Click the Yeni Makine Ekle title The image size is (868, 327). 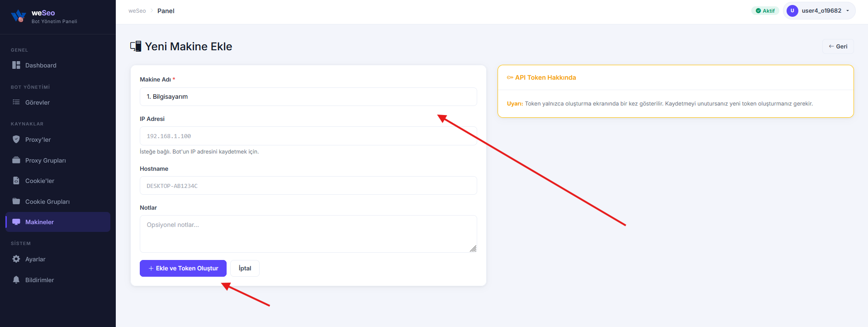pyautogui.click(x=189, y=46)
